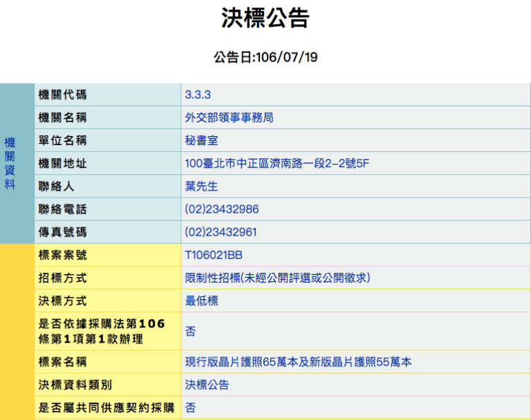
Task: Click agency name 外交部領事事務局
Action: click(x=229, y=117)
